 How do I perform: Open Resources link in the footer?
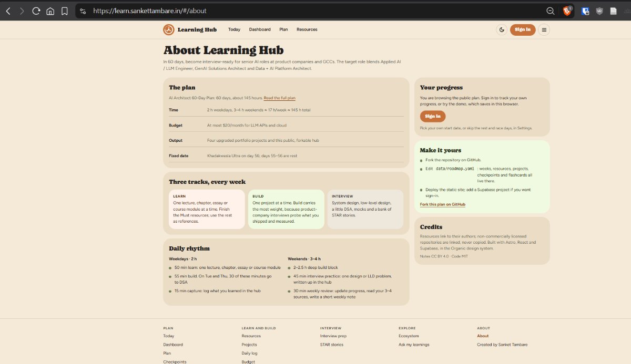pos(251,336)
